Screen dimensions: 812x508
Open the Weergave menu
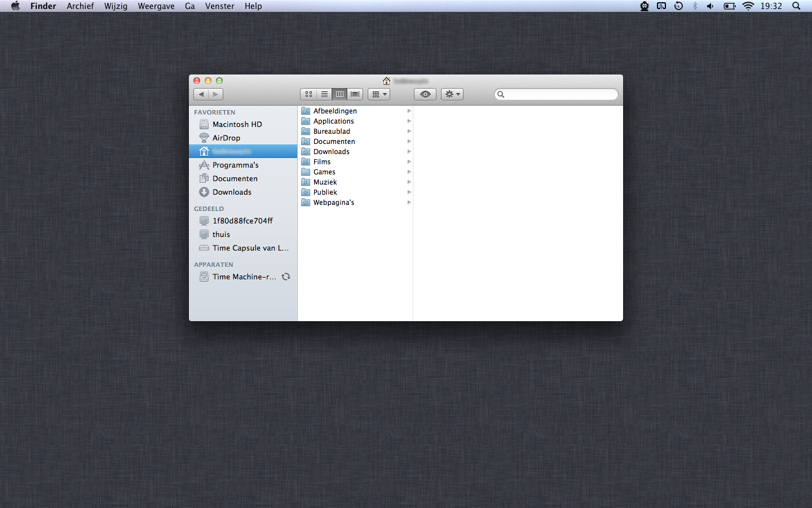tap(156, 6)
